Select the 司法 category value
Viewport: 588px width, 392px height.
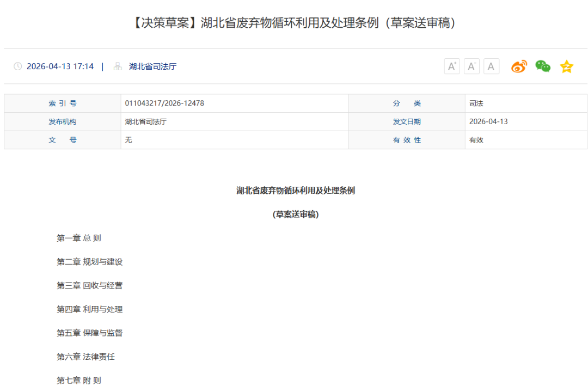pos(476,103)
